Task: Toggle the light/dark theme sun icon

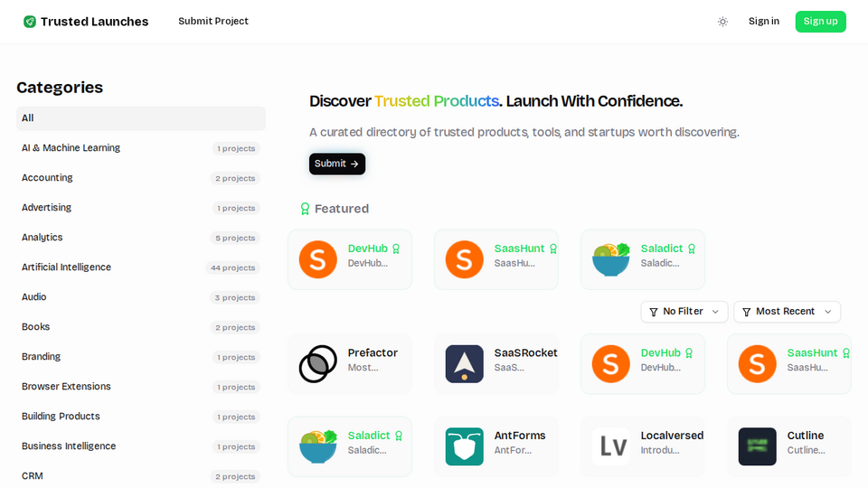Action: coord(722,22)
